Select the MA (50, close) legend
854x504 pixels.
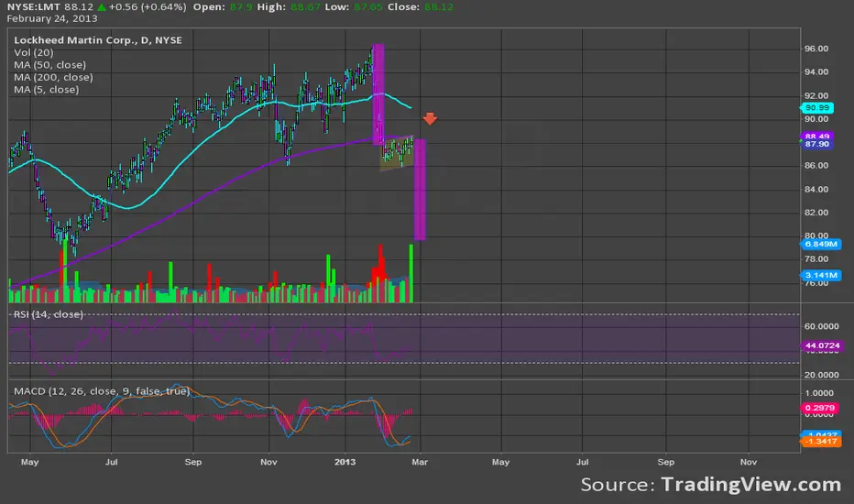coord(50,65)
